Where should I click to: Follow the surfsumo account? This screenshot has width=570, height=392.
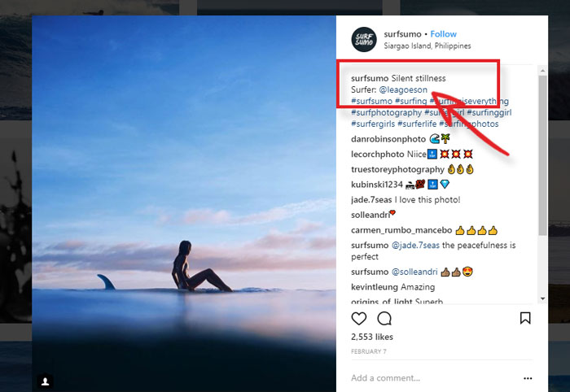[x=444, y=34]
